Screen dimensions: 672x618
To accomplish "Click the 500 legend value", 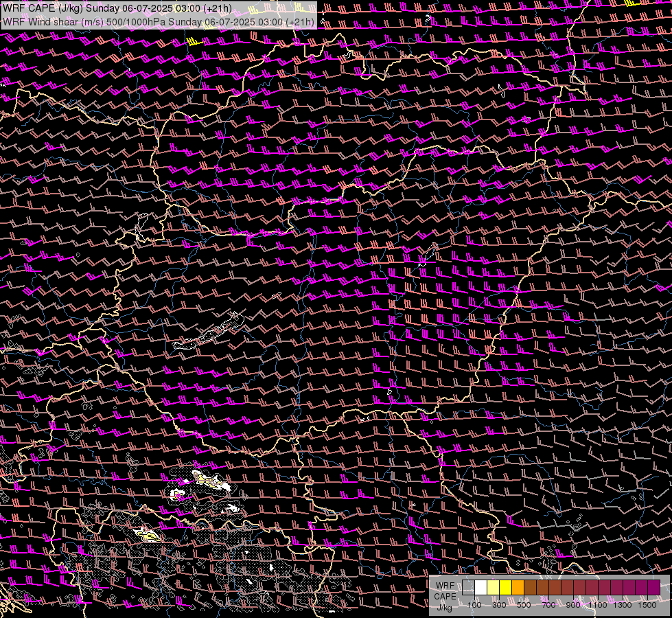I will pos(524,605).
